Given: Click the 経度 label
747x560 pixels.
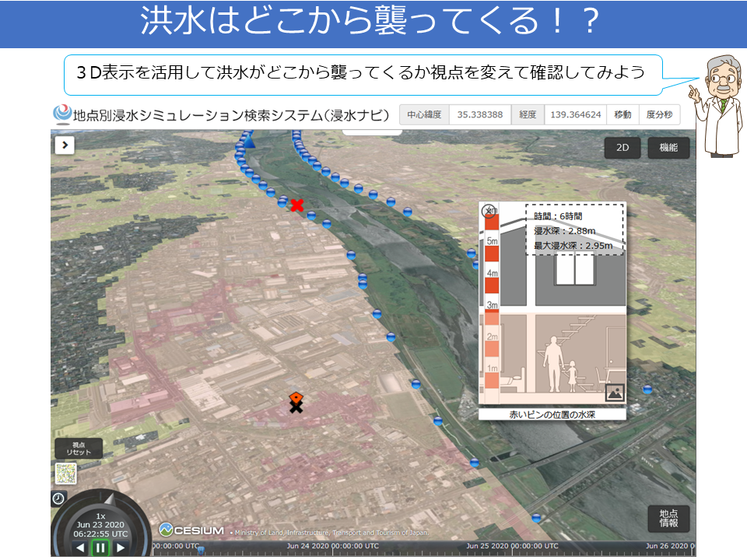Looking at the screenshot, I should click(x=528, y=115).
